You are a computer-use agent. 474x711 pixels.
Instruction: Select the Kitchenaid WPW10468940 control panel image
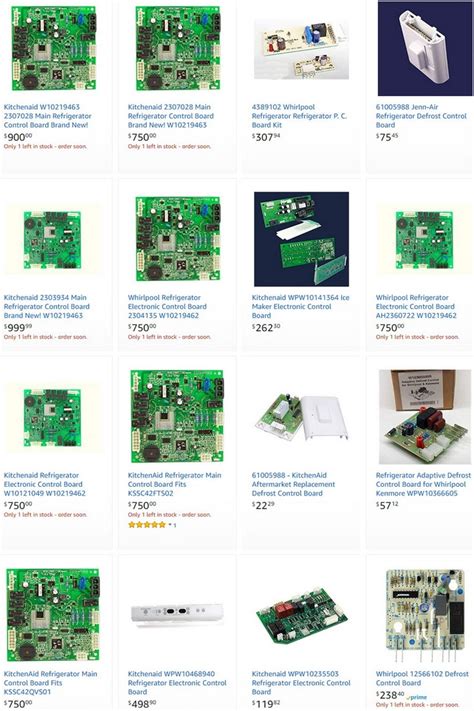[x=177, y=614]
